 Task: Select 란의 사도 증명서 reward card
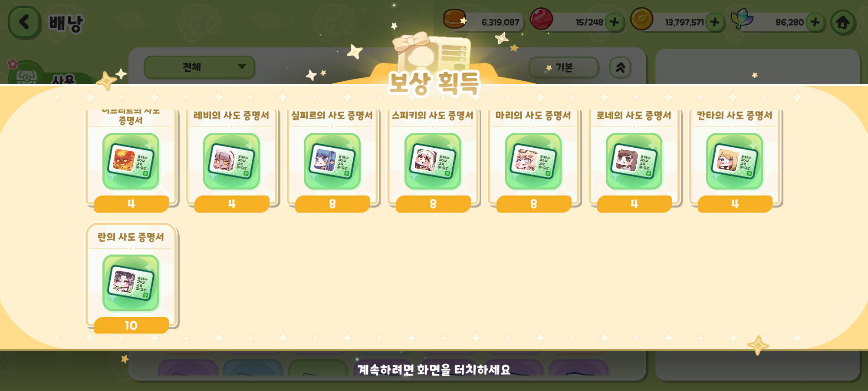coord(131,278)
